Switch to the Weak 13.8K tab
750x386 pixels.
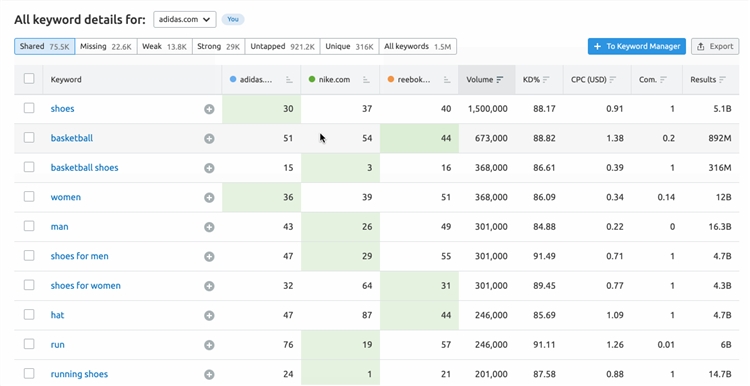[165, 46]
